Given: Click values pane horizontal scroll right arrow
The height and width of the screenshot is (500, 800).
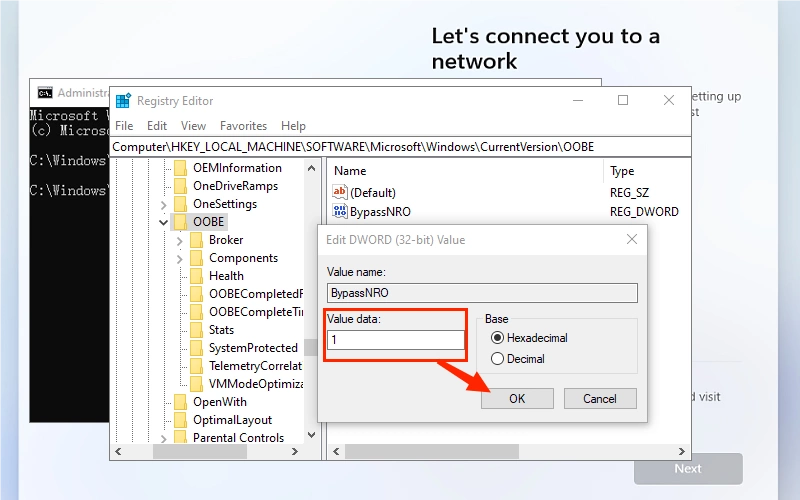Looking at the screenshot, I should tap(682, 452).
